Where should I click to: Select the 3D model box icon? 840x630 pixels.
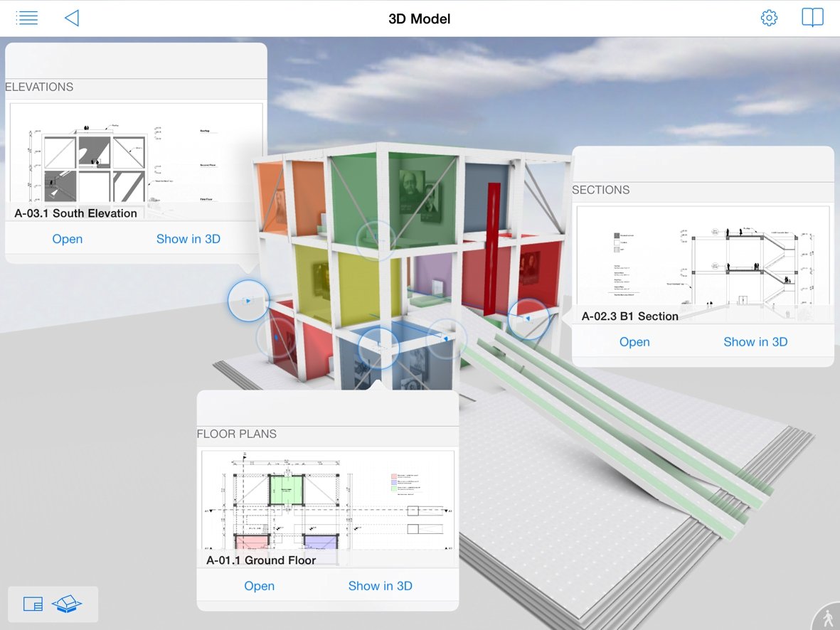coord(67,604)
